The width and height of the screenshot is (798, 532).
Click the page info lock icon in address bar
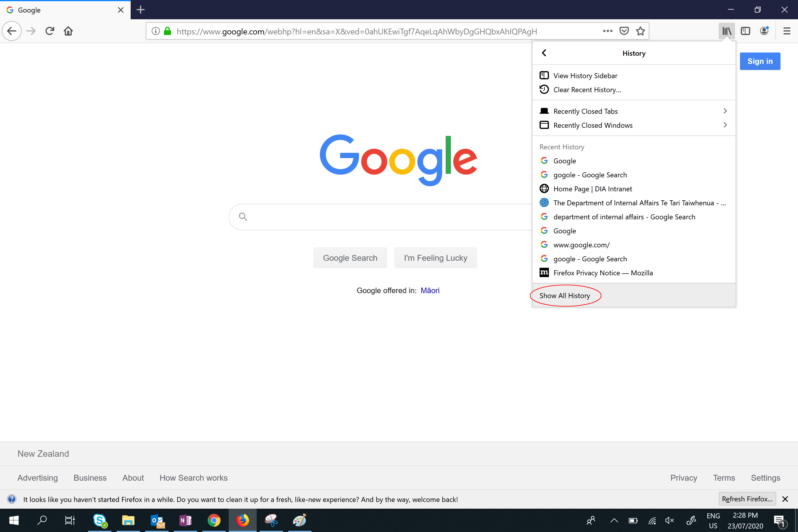pyautogui.click(x=167, y=31)
